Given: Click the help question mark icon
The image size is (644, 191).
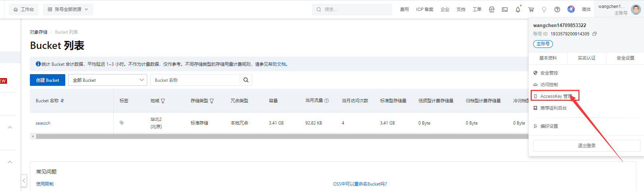Looking at the screenshot, I should coord(557,9).
